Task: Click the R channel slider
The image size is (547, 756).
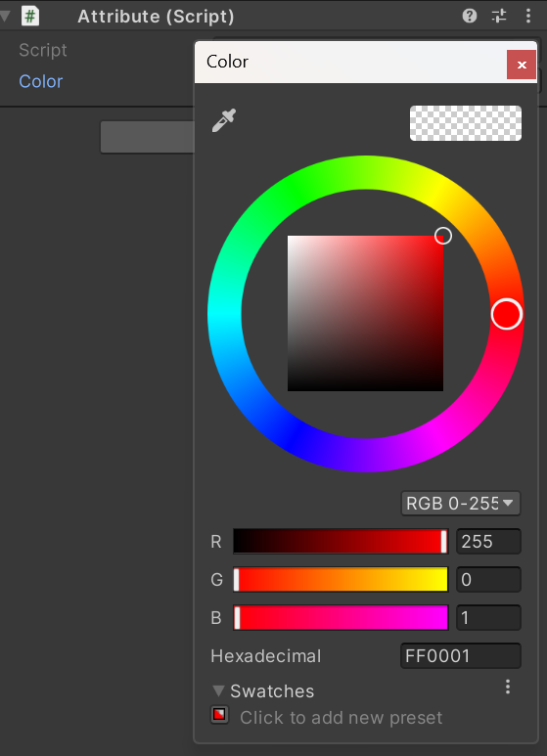Action: pos(341,542)
